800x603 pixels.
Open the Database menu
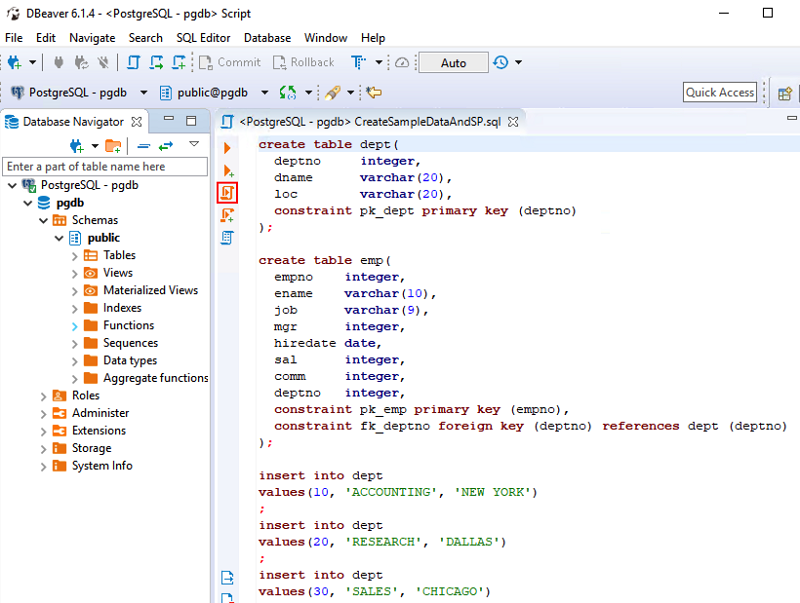(x=267, y=37)
